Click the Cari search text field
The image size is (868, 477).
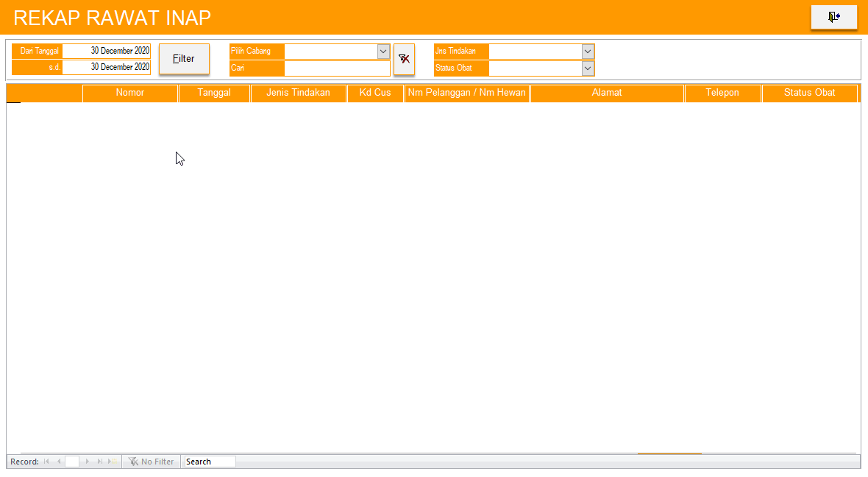click(x=337, y=68)
